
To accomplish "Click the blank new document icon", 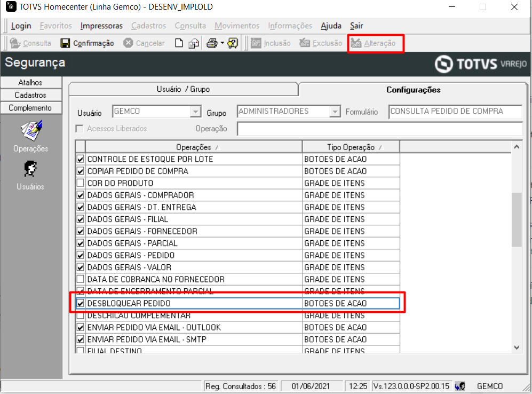I will click(x=179, y=43).
